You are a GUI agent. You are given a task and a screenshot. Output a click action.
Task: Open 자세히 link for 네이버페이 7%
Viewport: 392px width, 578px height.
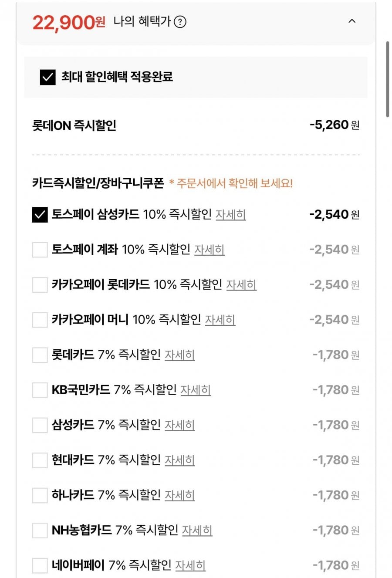click(x=190, y=565)
